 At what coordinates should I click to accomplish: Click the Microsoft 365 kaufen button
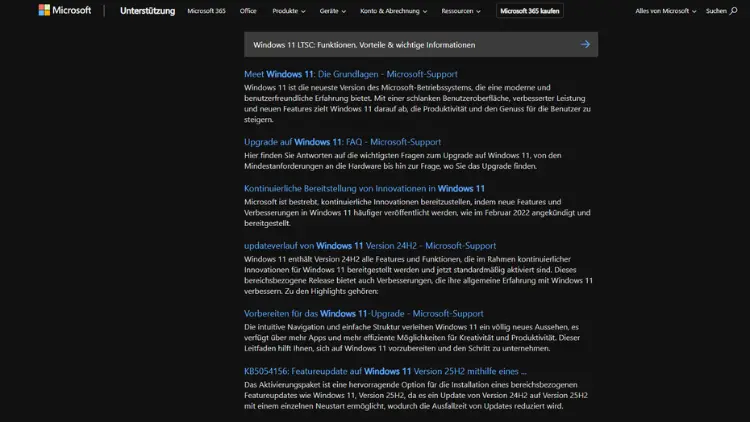pyautogui.click(x=529, y=11)
